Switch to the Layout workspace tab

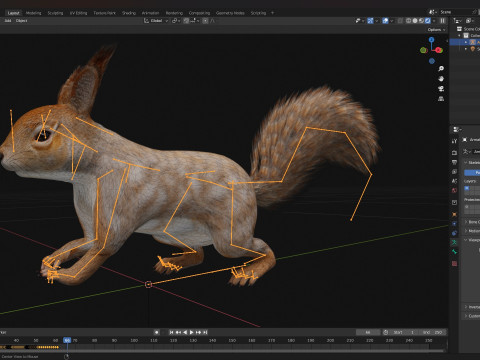click(13, 13)
